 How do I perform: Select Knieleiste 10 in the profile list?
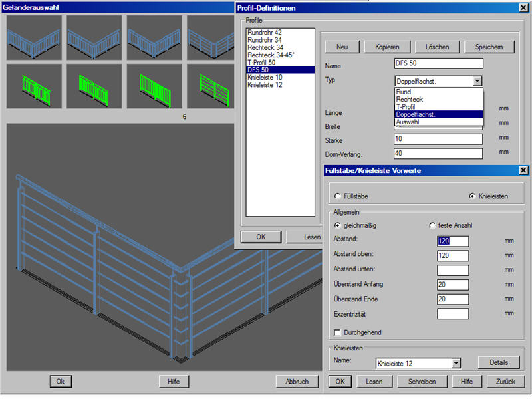pos(265,77)
